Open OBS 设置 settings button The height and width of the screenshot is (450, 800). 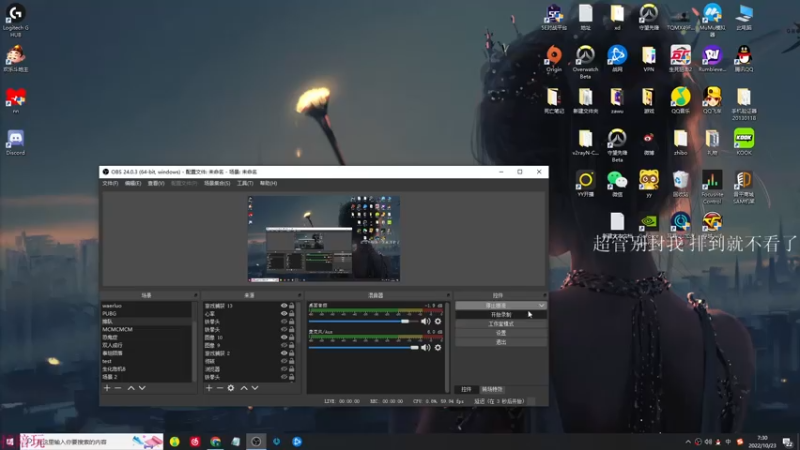coord(501,333)
